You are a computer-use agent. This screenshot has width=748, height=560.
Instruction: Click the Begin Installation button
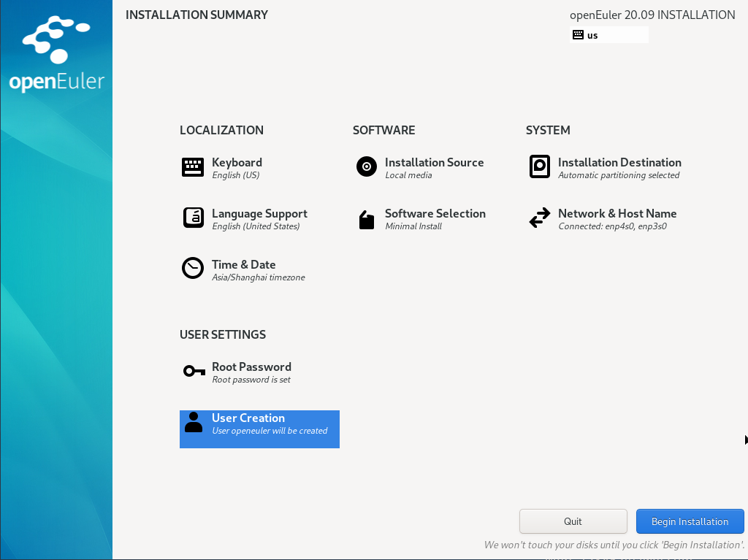point(690,521)
